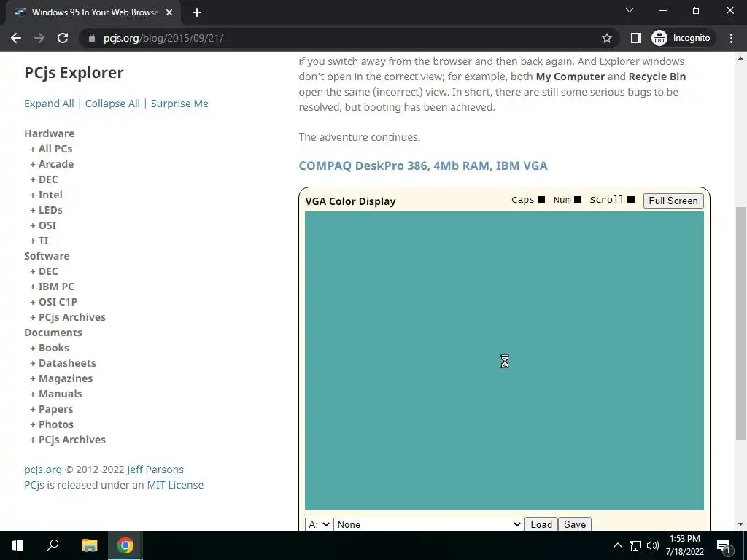Click the Expand All link
Screen dimensions: 747x560
tap(49, 104)
